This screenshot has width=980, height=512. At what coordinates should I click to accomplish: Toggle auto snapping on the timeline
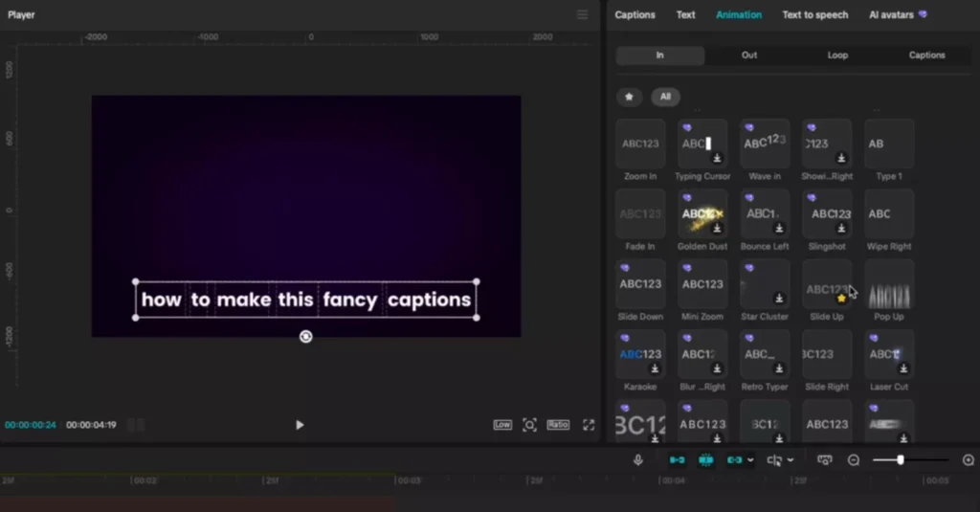[x=705, y=460]
